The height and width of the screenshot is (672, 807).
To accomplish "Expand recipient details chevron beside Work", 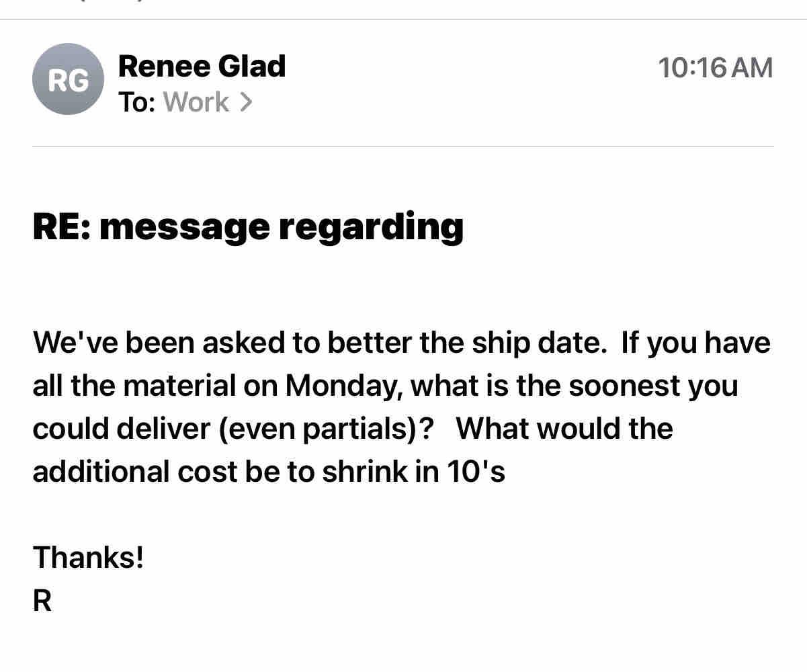I will 247,102.
